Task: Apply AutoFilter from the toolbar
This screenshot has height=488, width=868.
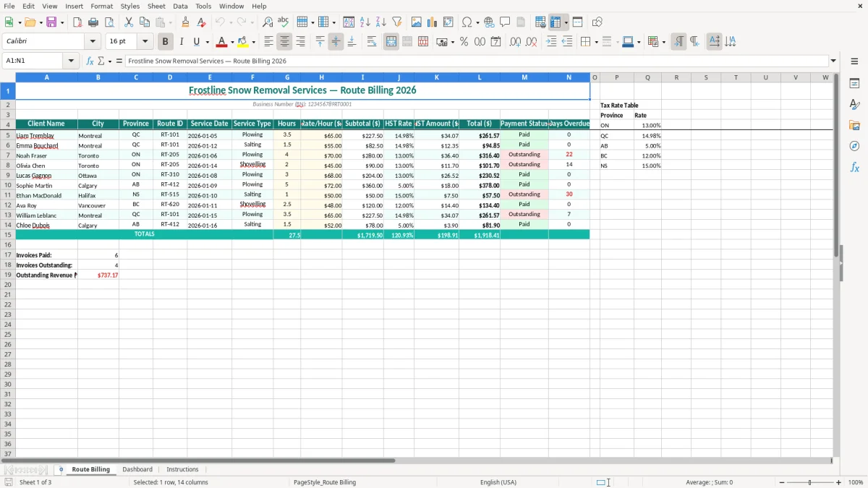Action: (397, 22)
